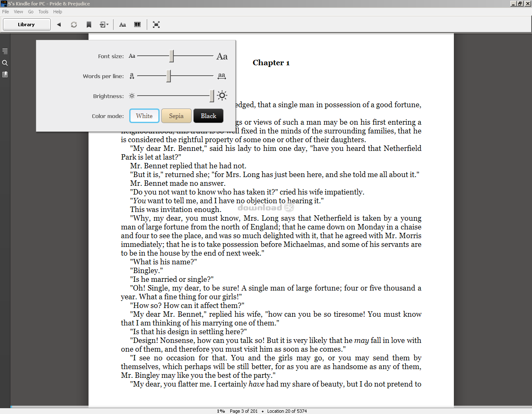Viewport: 532px width, 414px height.
Task: Open the table of contents sidebar icon
Action: coord(5,52)
